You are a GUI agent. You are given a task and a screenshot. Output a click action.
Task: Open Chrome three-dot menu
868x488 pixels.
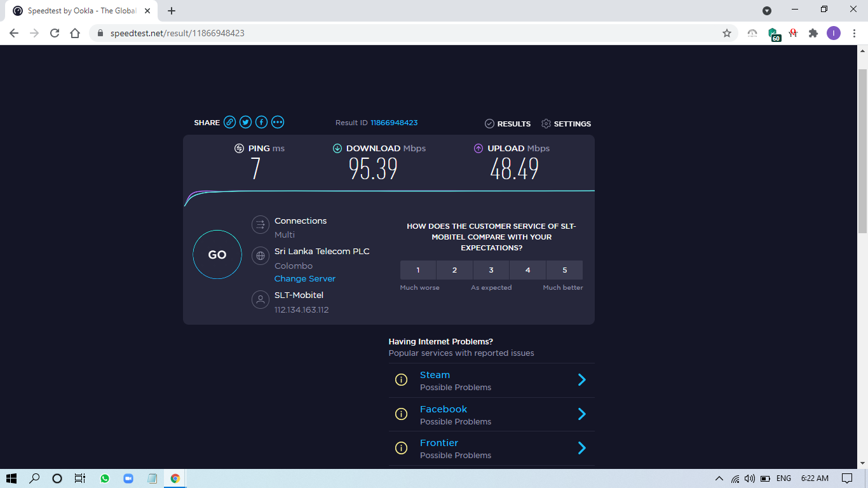[x=854, y=33]
